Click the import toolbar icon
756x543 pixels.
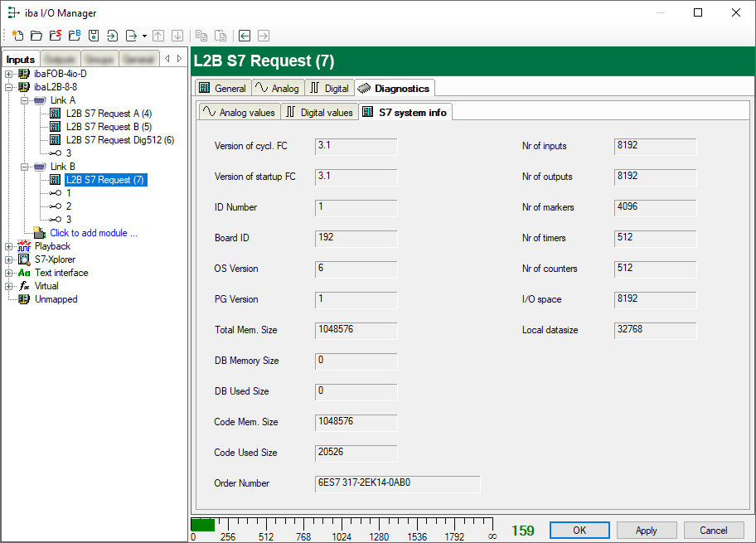[113, 36]
